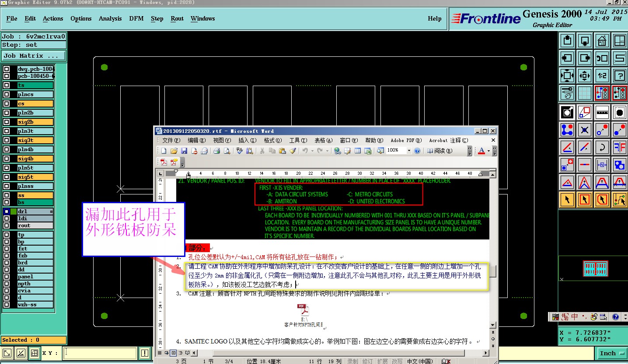The height and width of the screenshot is (364, 628).
Task: Click the panel overview thumbnail
Action: point(596,268)
